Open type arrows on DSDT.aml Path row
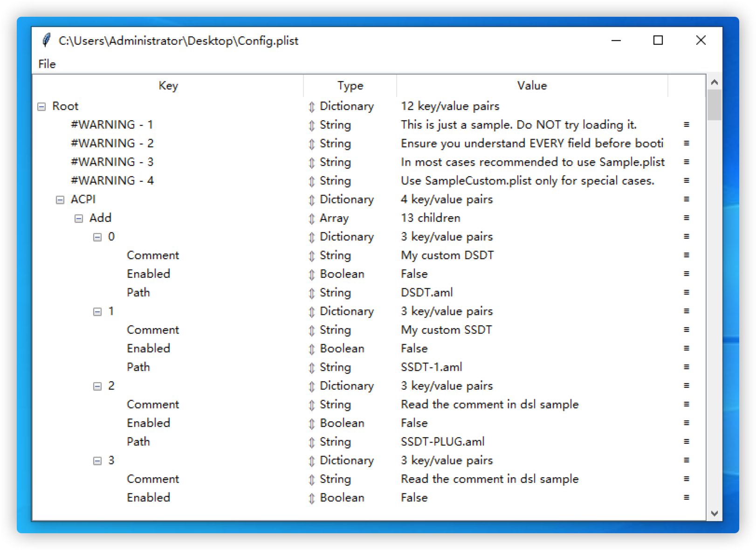 click(x=312, y=293)
